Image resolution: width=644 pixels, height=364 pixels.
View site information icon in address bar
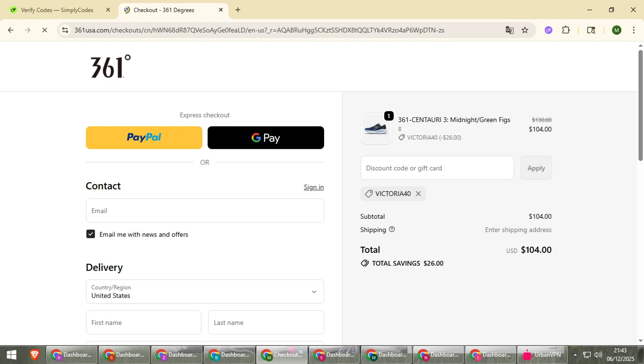pyautogui.click(x=65, y=30)
